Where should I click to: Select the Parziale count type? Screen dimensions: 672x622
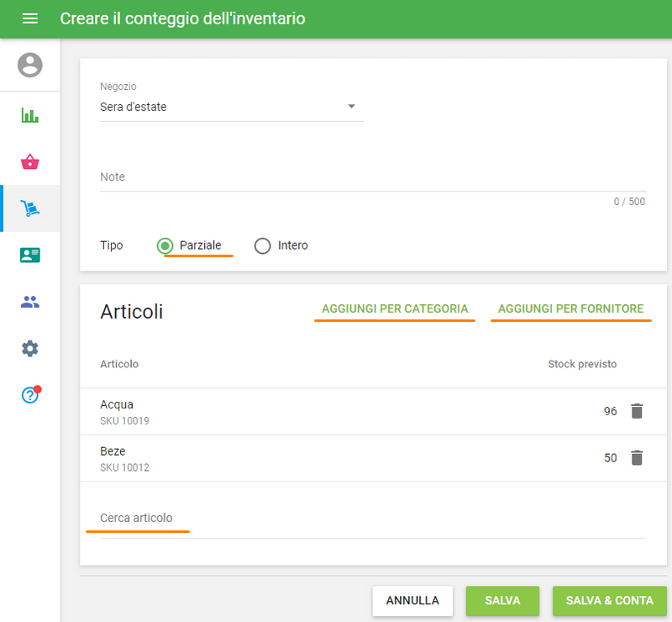(166, 245)
